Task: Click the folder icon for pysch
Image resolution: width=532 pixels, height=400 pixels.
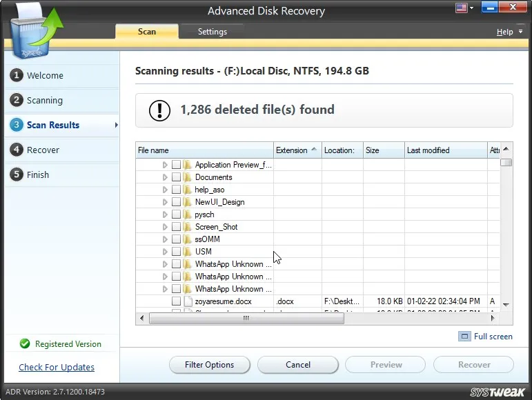Action: pos(187,214)
